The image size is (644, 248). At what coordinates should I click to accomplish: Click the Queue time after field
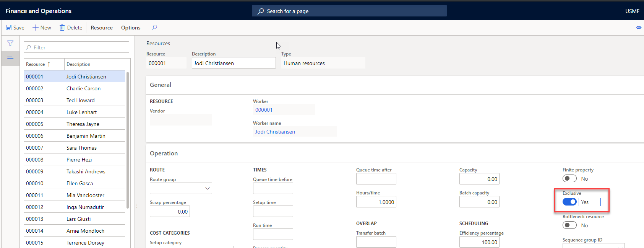click(x=376, y=179)
